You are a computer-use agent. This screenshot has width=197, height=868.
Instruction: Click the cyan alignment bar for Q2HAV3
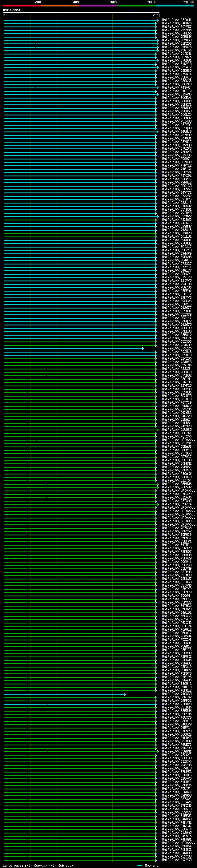tap(80, 704)
